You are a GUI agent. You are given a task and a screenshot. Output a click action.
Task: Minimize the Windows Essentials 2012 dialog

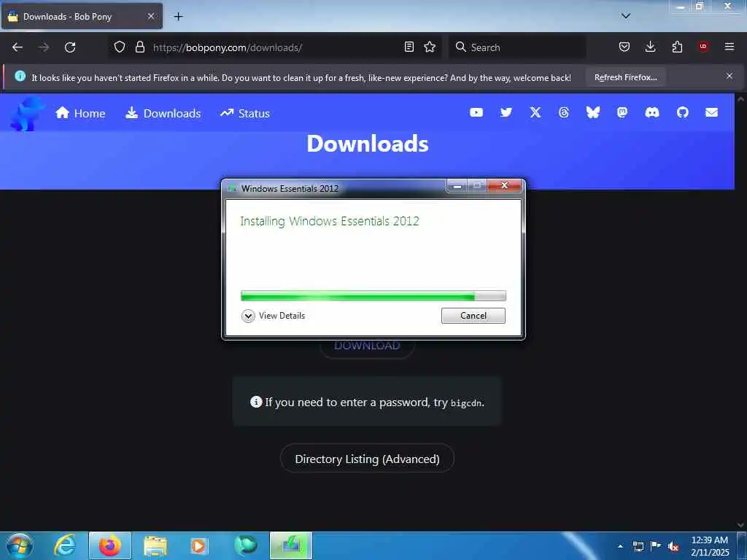click(x=457, y=186)
